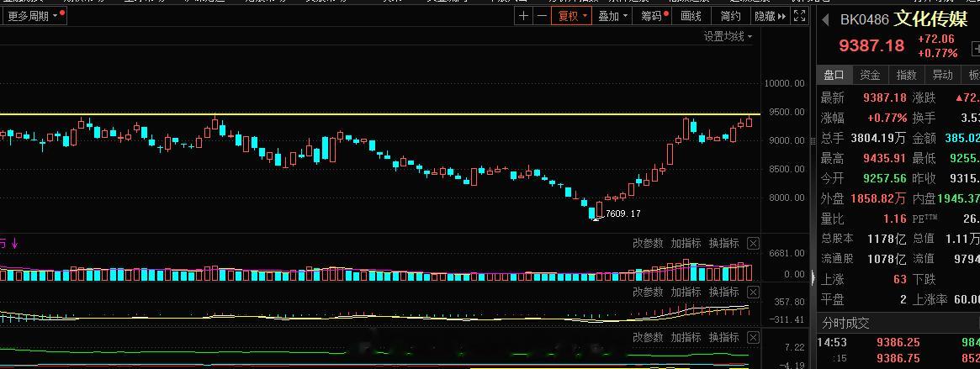Click the BK0486 code label
The width and height of the screenshot is (980, 369).
tap(864, 20)
